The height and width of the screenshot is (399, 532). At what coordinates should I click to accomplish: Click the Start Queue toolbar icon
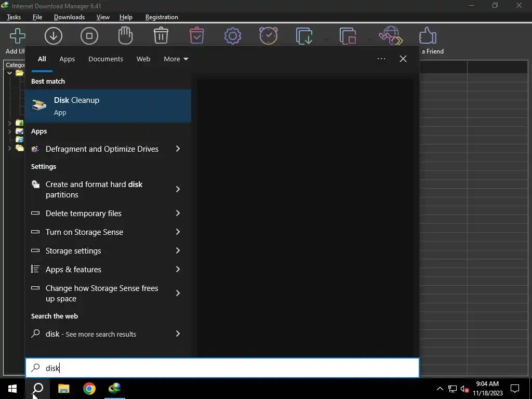point(304,36)
